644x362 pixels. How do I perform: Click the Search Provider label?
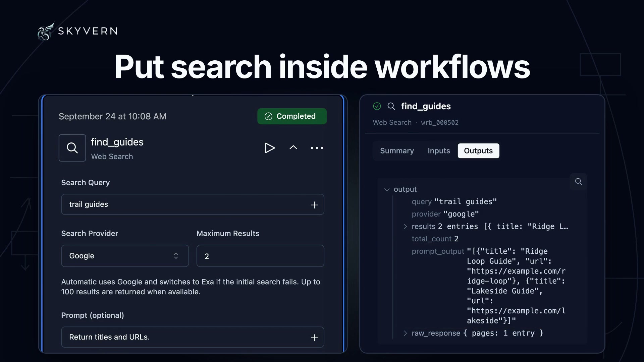[90, 234]
